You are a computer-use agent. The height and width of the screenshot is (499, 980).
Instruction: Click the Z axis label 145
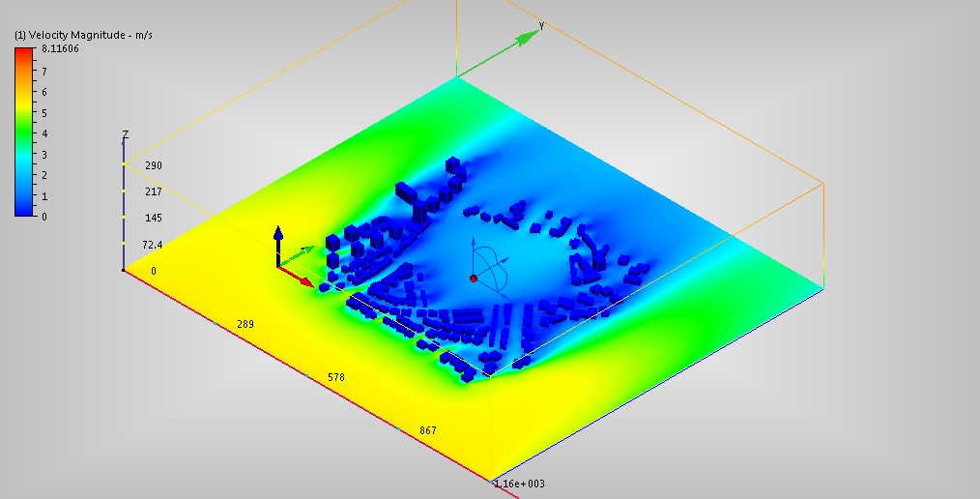[x=153, y=218]
